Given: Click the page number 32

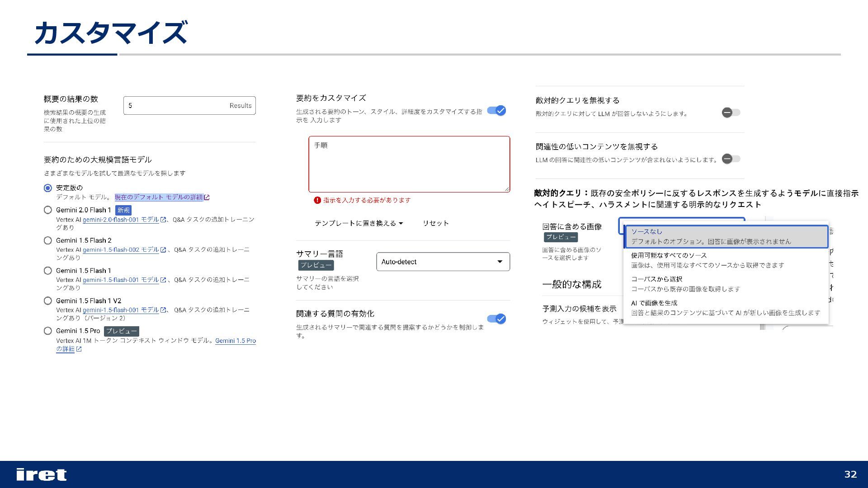Looking at the screenshot, I should click(850, 474).
